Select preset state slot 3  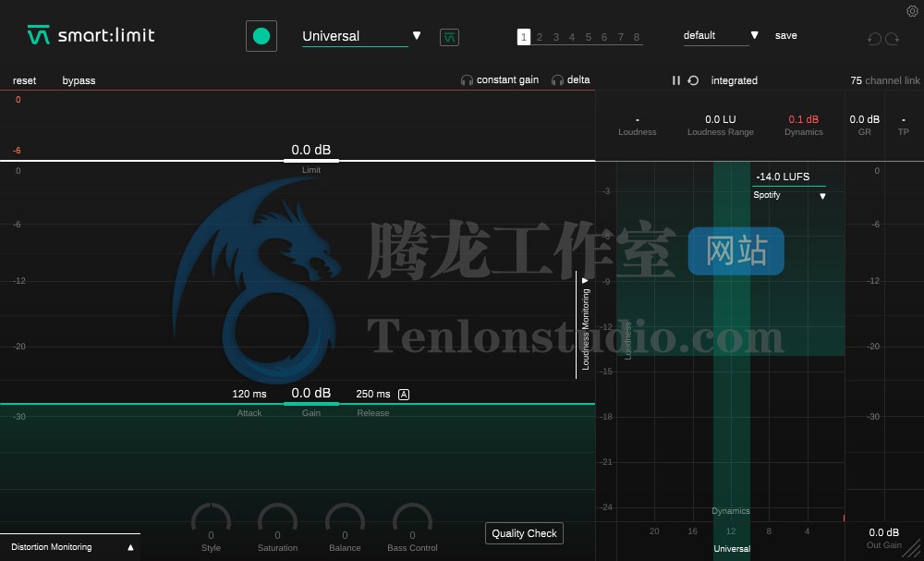pos(555,37)
